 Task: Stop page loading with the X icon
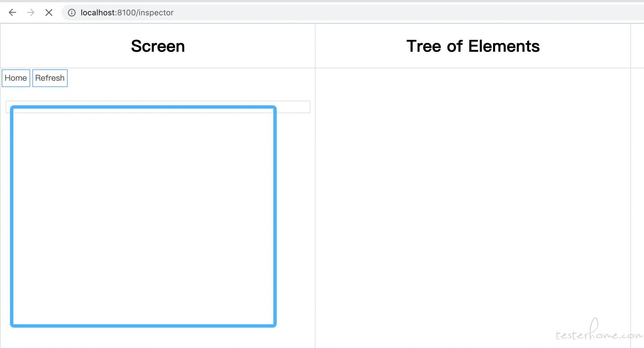49,13
